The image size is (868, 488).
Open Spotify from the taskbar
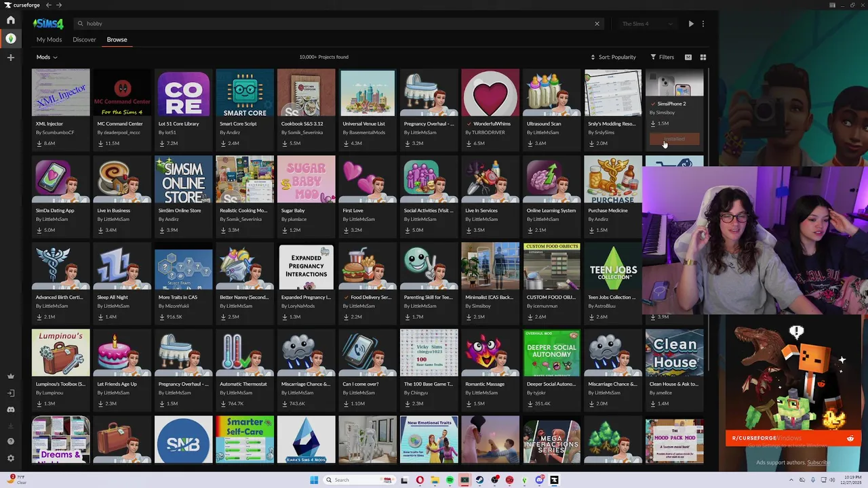pos(450,480)
